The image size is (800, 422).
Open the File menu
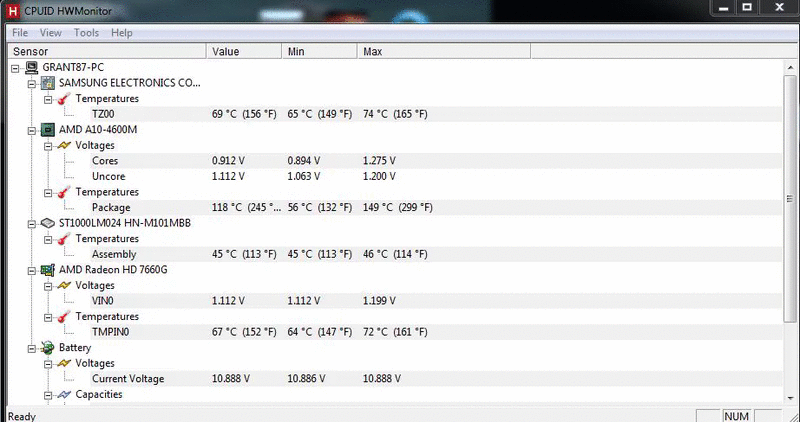pos(20,33)
